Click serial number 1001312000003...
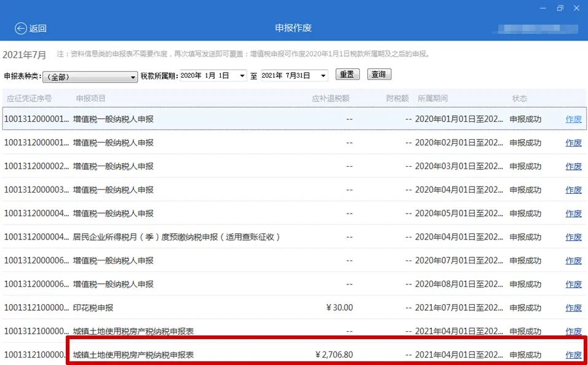This screenshot has height=365, width=588. (36, 190)
